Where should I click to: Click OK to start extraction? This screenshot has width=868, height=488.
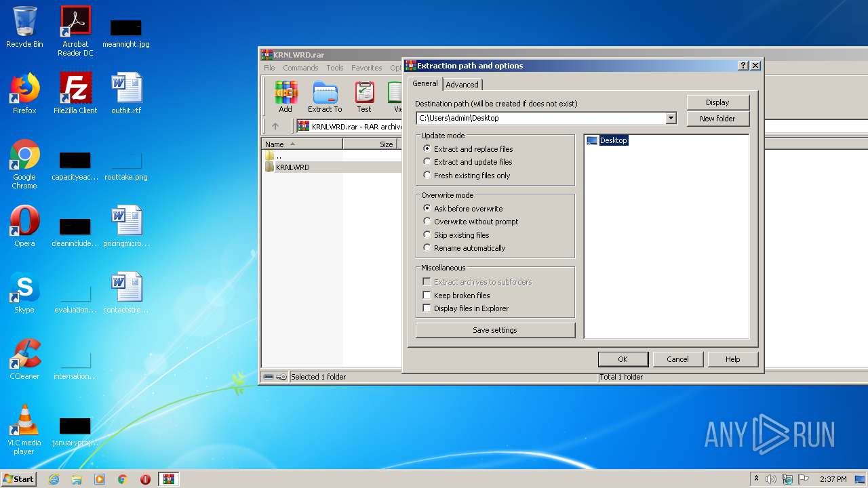(623, 359)
